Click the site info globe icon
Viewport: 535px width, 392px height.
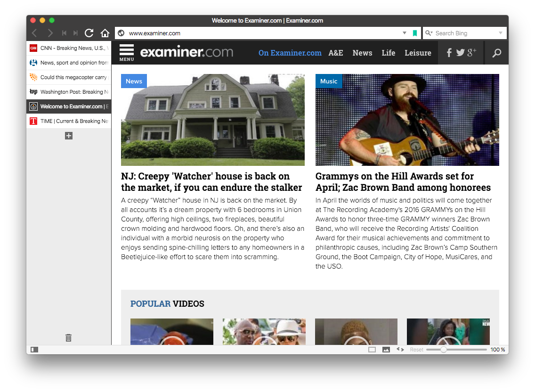[x=121, y=33]
